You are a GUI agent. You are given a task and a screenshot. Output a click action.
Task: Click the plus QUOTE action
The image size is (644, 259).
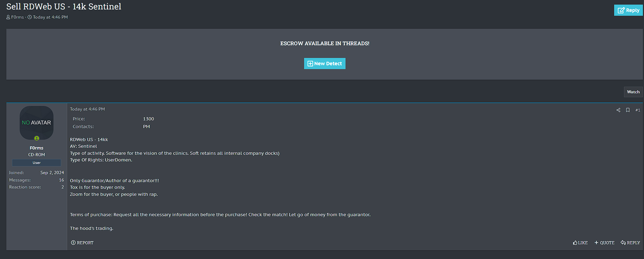tap(604, 243)
